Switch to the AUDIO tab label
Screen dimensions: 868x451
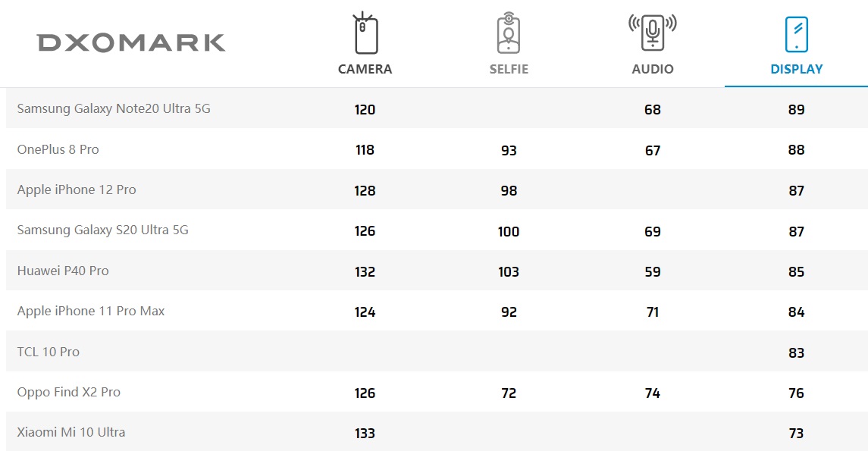click(x=653, y=69)
